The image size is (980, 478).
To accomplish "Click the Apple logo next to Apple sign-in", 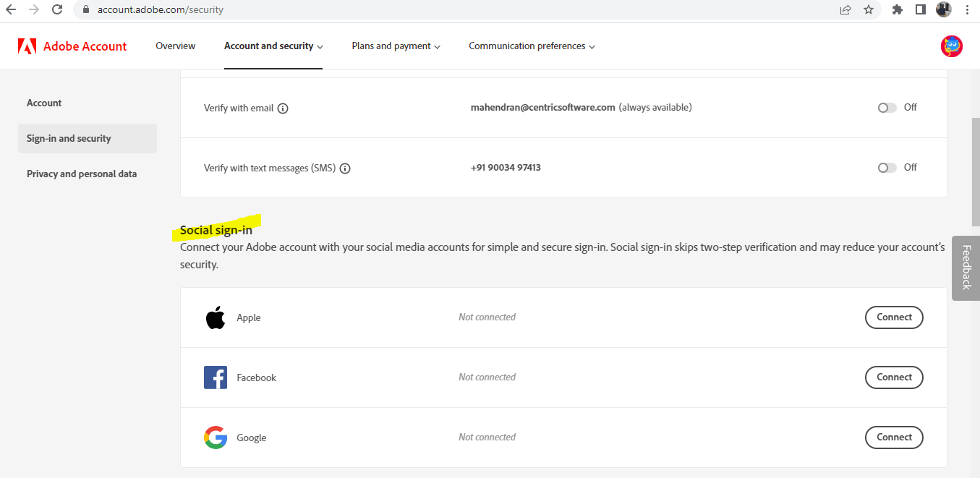I will 215,317.
